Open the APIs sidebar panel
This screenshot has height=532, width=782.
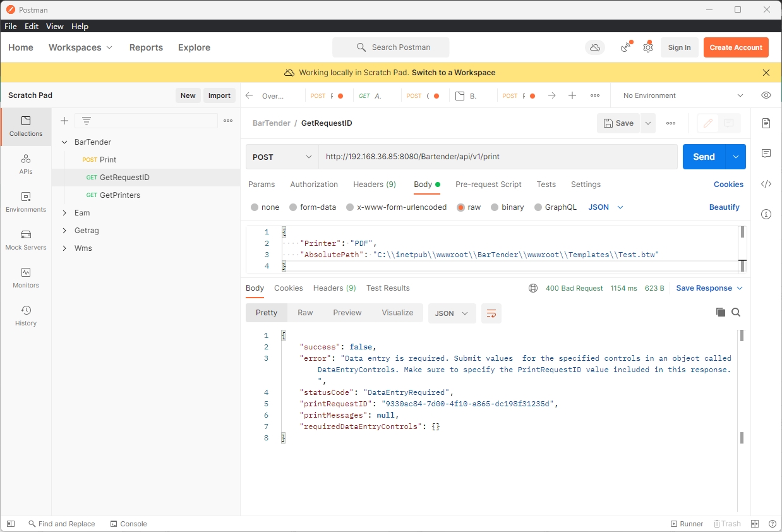(x=26, y=165)
